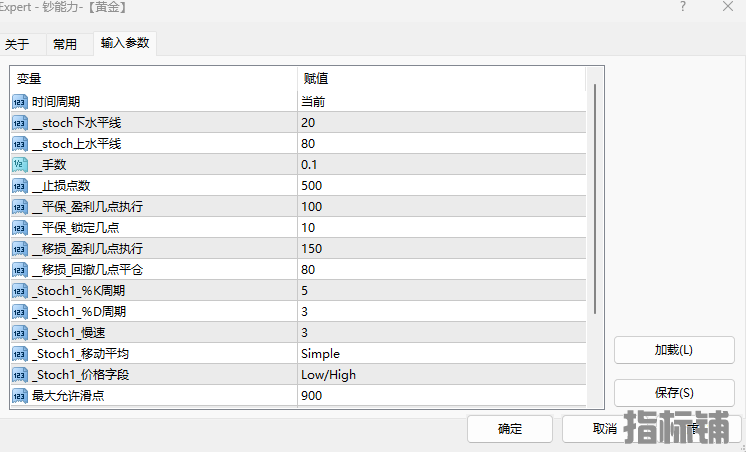Click the __手数 variable name
Viewport: 746px width, 452px height.
[x=49, y=165]
